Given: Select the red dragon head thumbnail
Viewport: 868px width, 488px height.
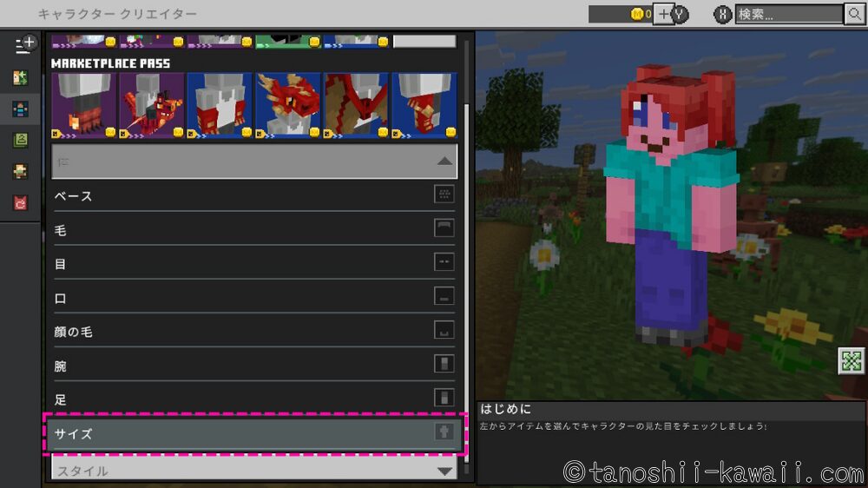Looking at the screenshot, I should 288,104.
